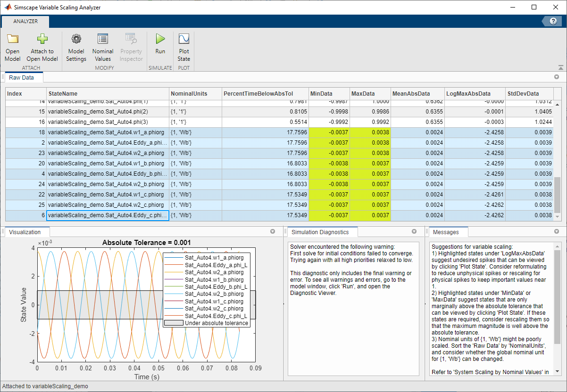Open Model Settings gear icon

click(x=76, y=40)
